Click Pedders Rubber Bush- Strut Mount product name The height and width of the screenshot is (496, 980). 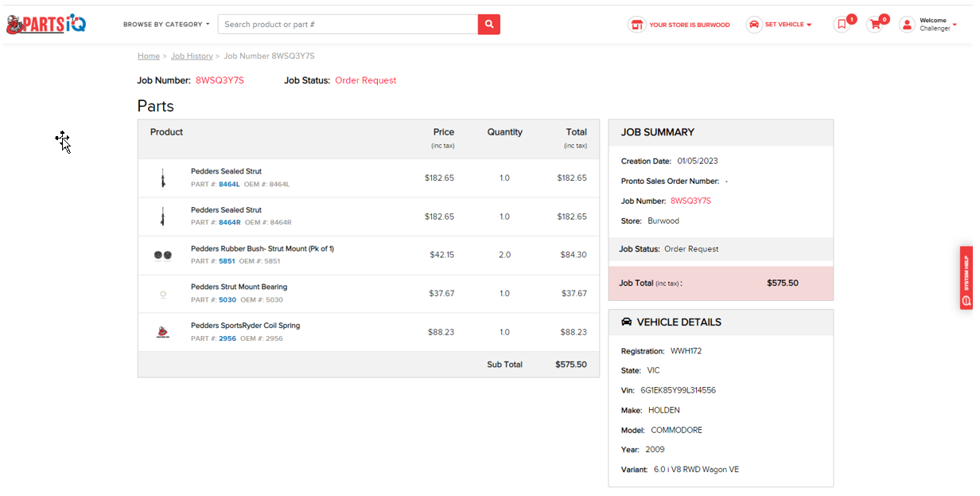tap(262, 248)
